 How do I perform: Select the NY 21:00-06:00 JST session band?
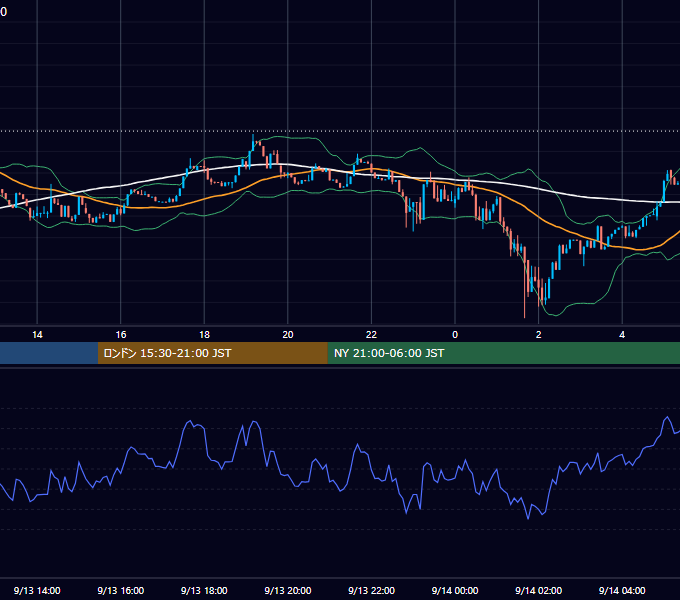pyautogui.click(x=503, y=353)
